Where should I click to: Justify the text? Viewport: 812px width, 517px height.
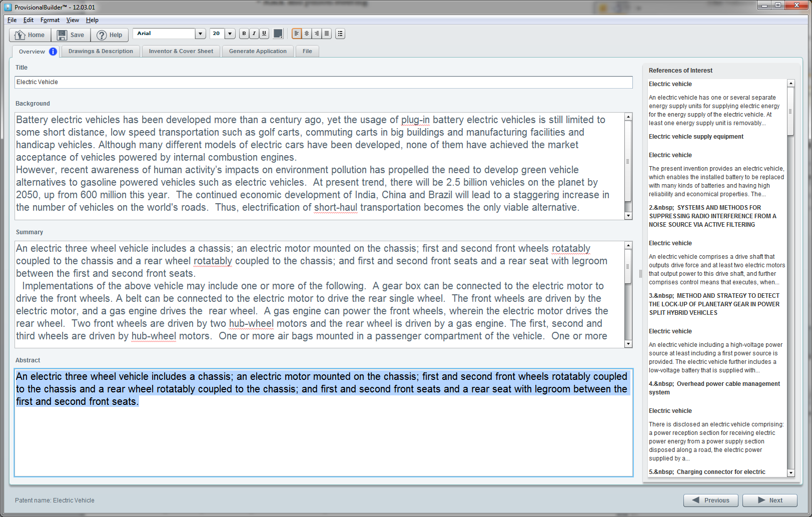point(327,34)
